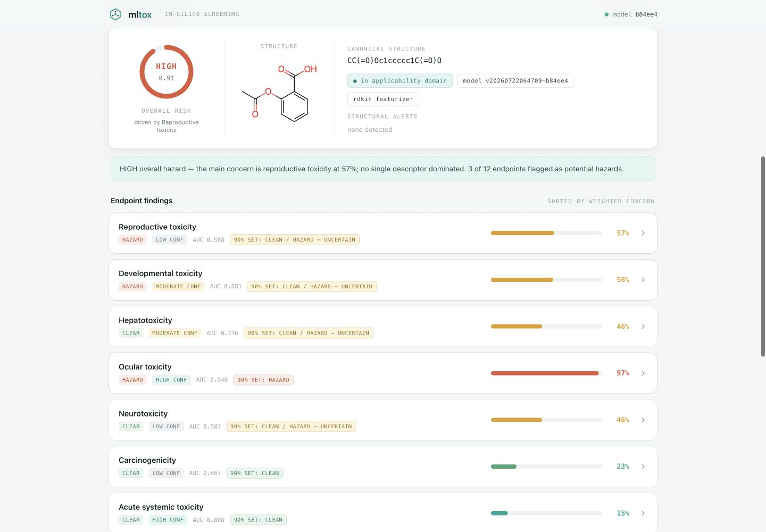Click the HIGH 0.91 overall risk ring
766x532 pixels.
tap(166, 72)
